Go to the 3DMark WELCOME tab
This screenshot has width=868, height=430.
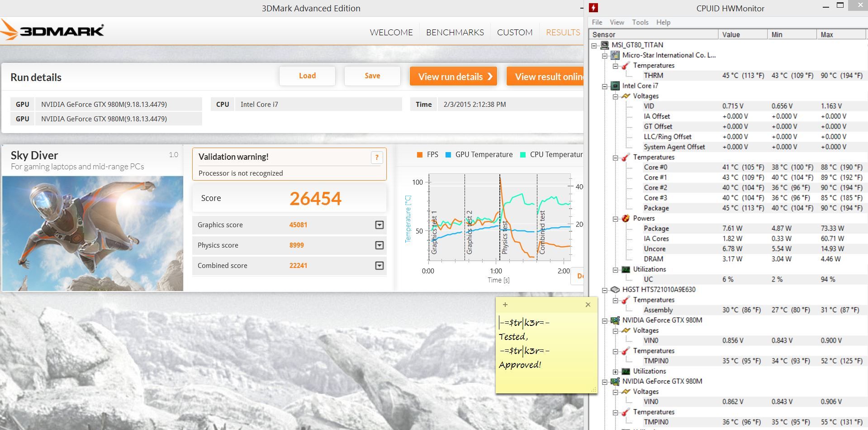(x=391, y=32)
